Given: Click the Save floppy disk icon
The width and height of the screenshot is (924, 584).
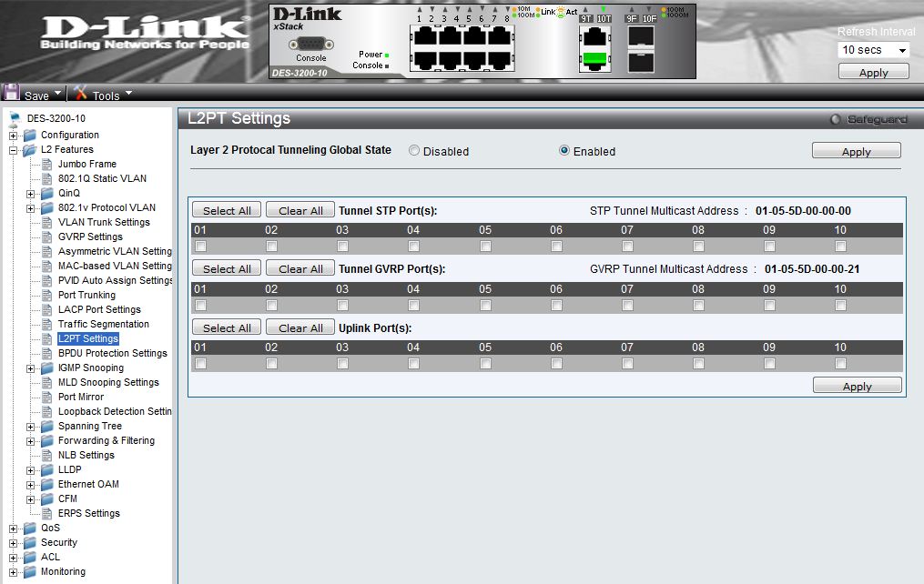Looking at the screenshot, I should (x=12, y=93).
